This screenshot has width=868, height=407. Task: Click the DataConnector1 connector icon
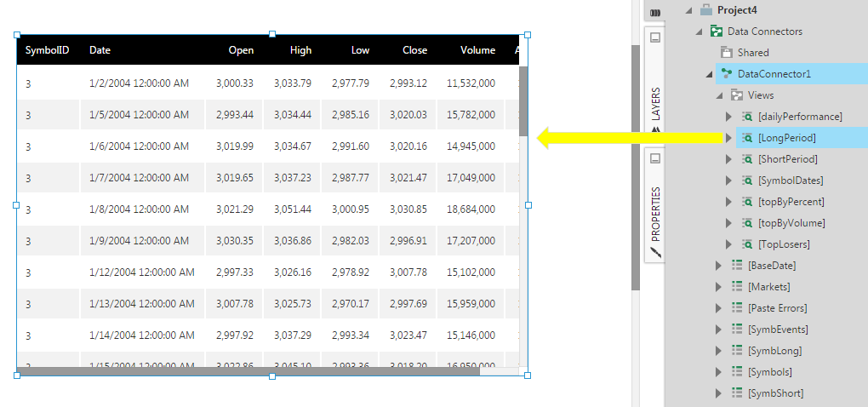[726, 73]
